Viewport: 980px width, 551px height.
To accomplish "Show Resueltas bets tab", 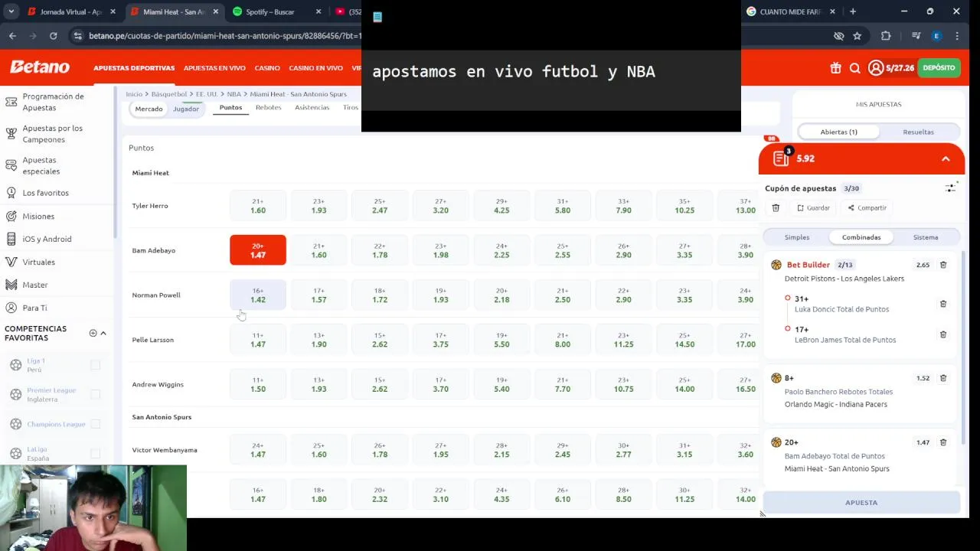I will 918,132.
